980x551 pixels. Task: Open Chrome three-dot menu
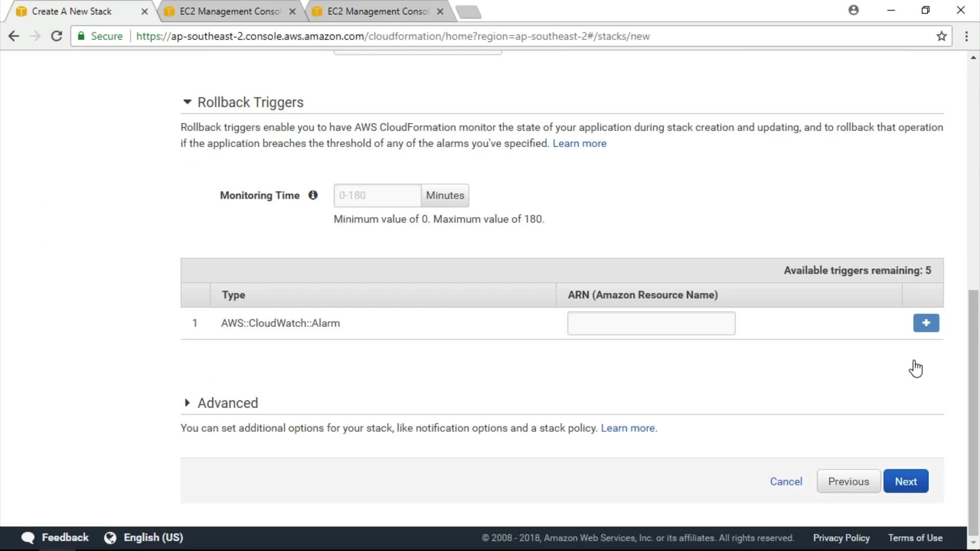point(966,36)
